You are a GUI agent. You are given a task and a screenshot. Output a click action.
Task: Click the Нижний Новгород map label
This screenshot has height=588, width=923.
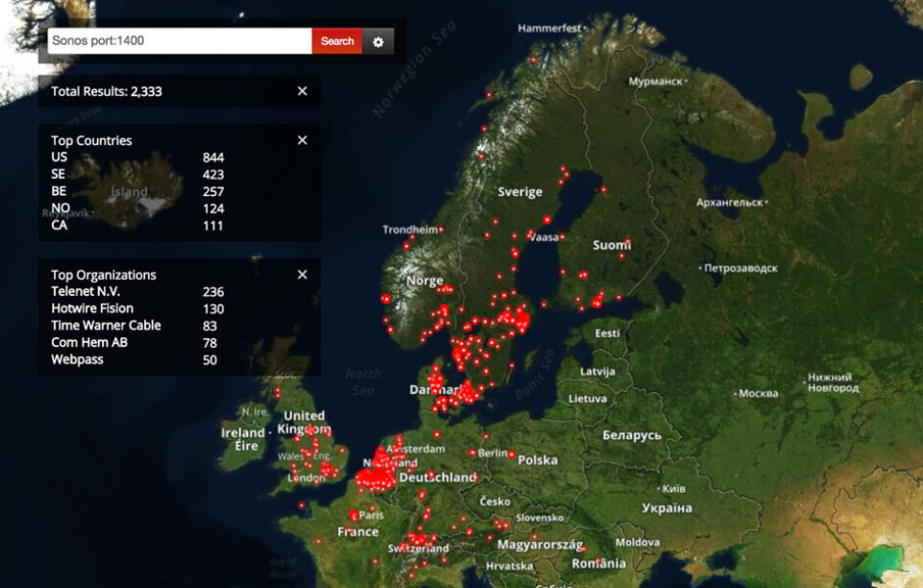pyautogui.click(x=833, y=382)
